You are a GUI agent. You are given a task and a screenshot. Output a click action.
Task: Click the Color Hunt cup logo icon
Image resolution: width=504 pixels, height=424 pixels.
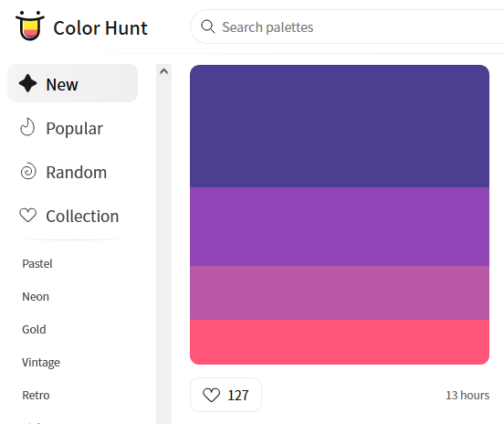[30, 26]
